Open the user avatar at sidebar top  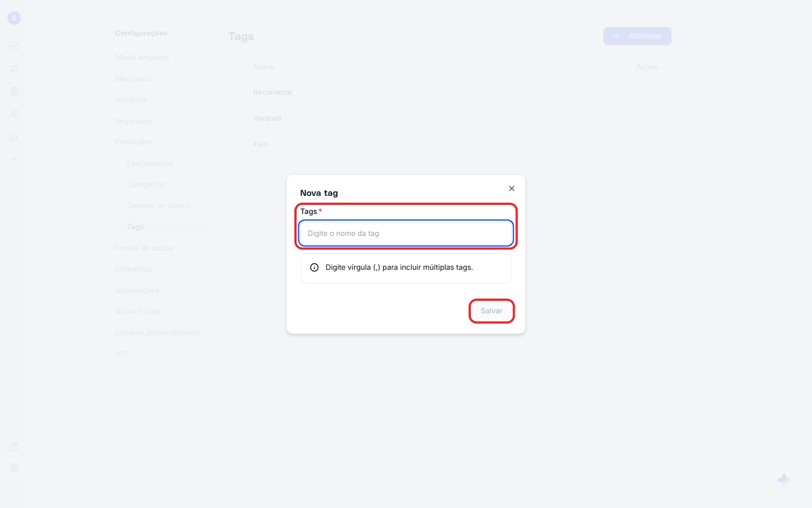[14, 18]
